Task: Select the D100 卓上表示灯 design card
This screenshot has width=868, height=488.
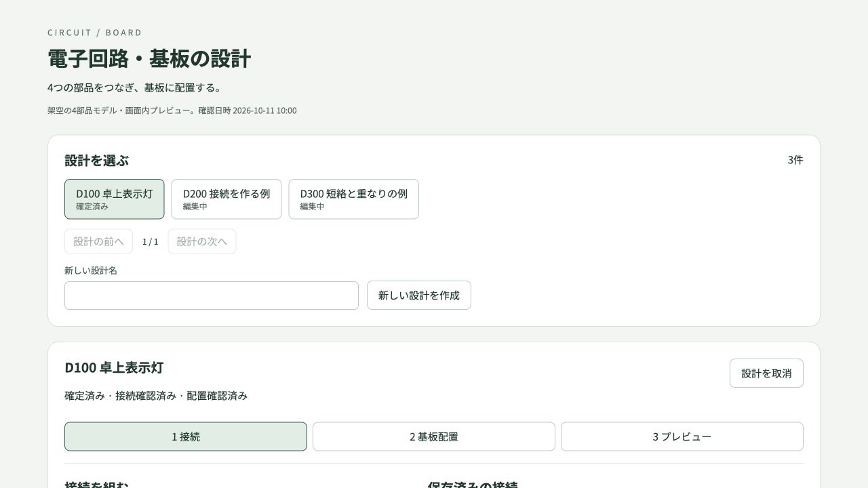Action: point(115,199)
